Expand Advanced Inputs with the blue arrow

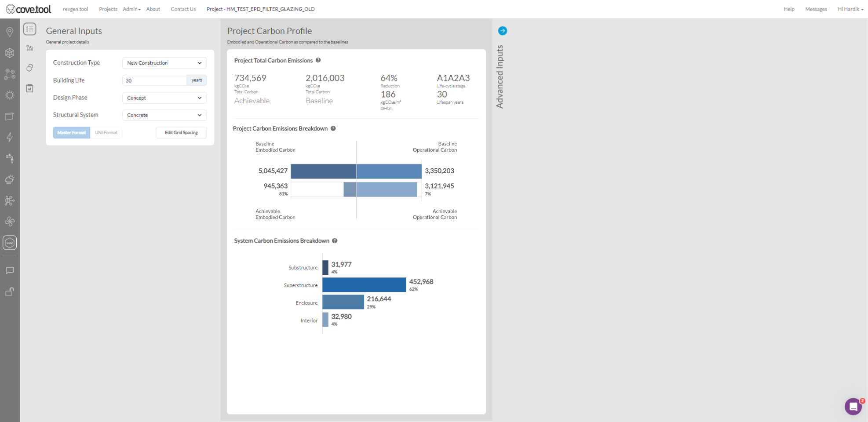(502, 31)
